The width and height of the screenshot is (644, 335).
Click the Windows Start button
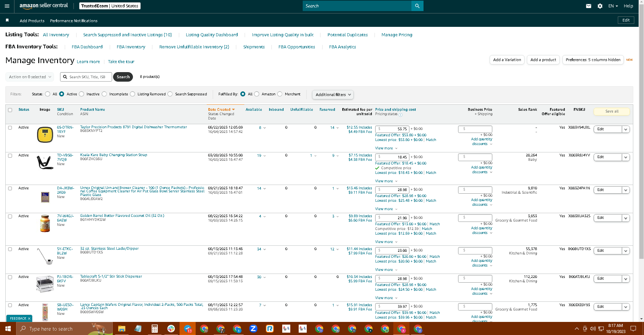point(8,329)
